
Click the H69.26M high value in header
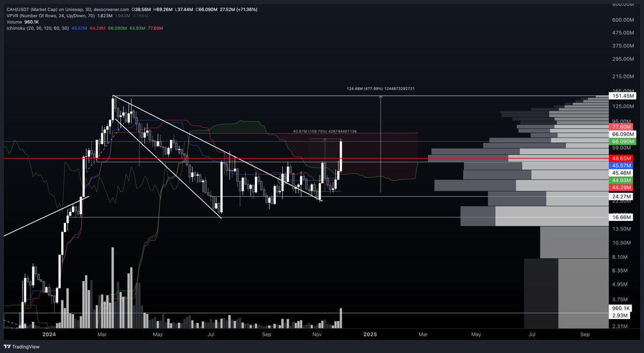click(x=162, y=10)
